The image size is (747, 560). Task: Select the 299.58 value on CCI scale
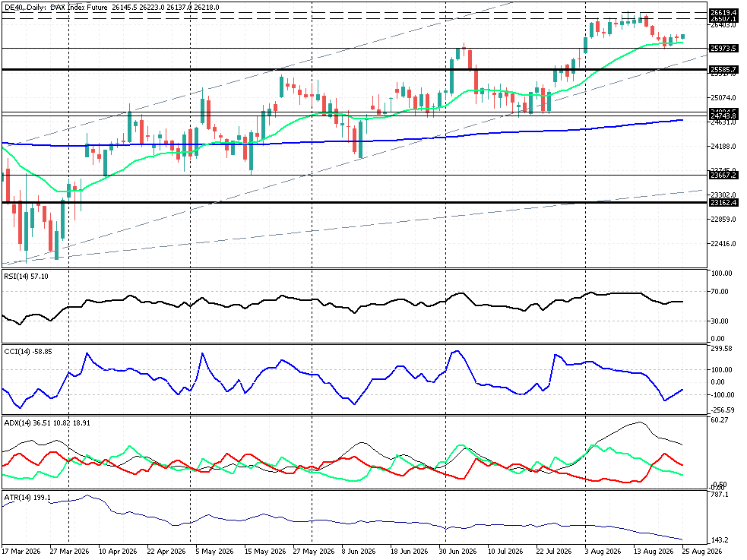(721, 349)
